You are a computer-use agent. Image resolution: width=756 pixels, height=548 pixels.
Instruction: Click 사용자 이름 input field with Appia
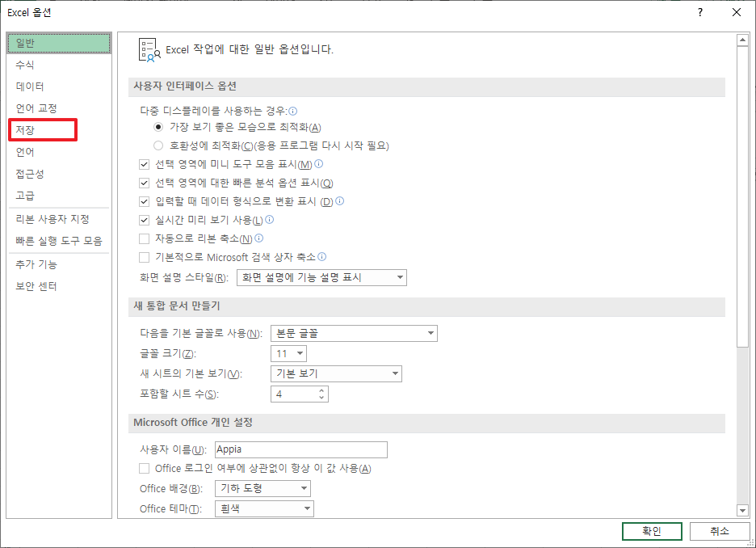pyautogui.click(x=300, y=449)
